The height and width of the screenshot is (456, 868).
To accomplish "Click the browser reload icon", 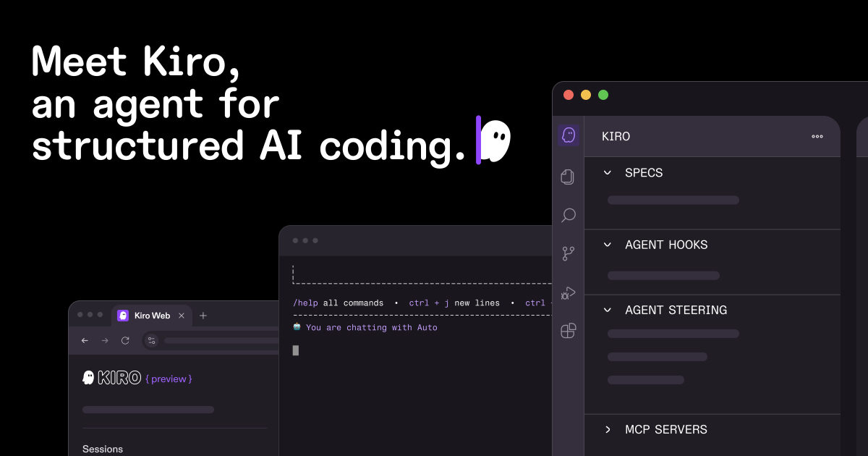I will coord(125,340).
